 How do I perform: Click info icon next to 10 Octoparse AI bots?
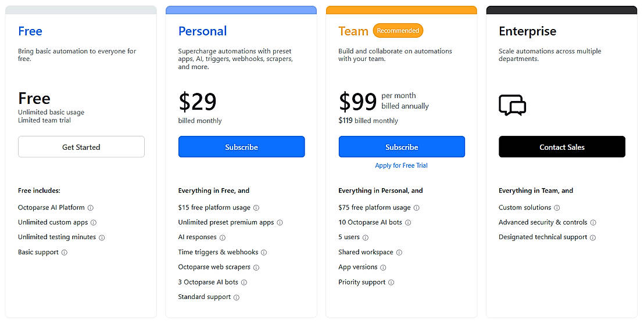(408, 222)
